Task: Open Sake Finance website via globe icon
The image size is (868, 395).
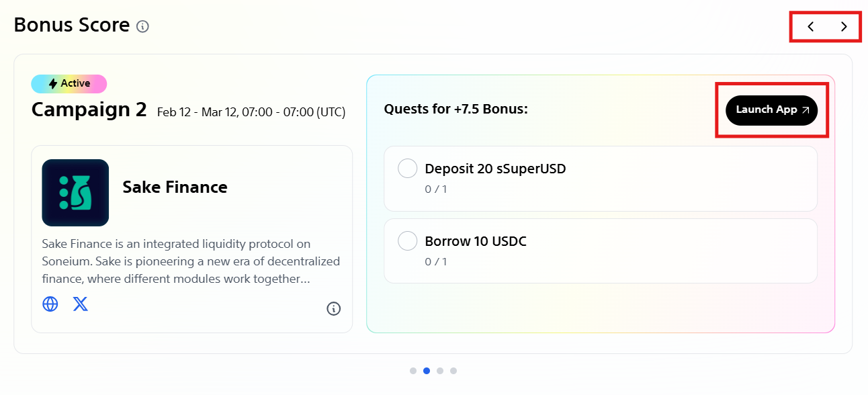Action: click(x=50, y=304)
